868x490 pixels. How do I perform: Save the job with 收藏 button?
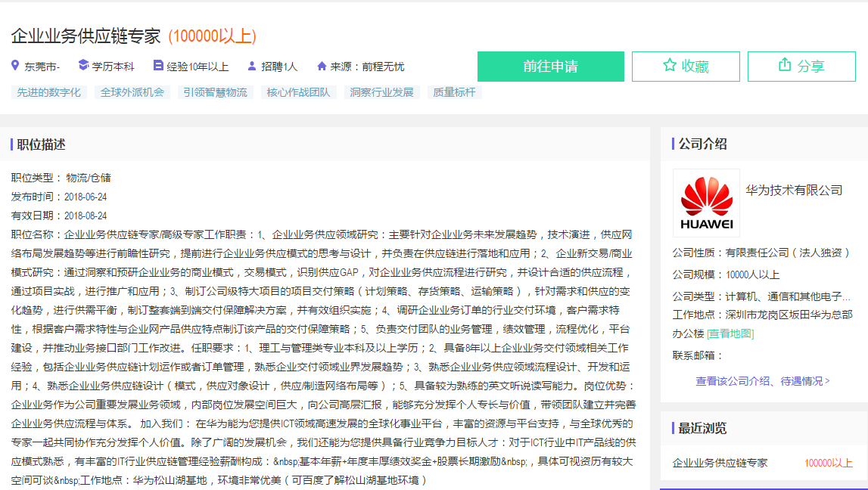pos(686,67)
